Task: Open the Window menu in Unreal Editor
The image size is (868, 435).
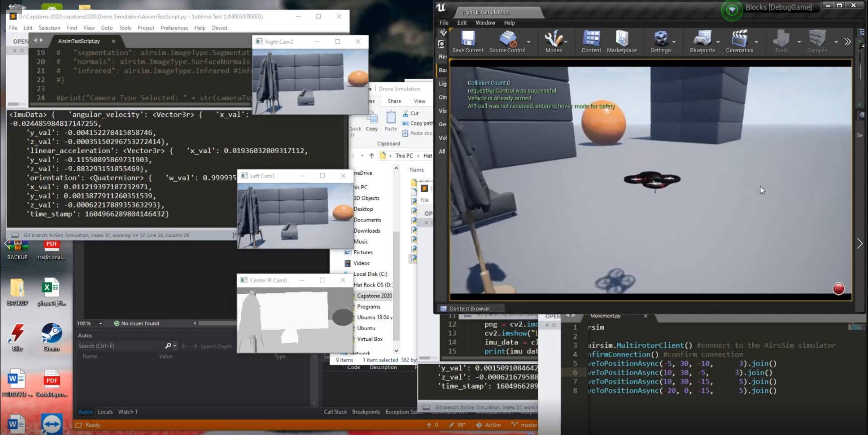Action: (x=485, y=23)
